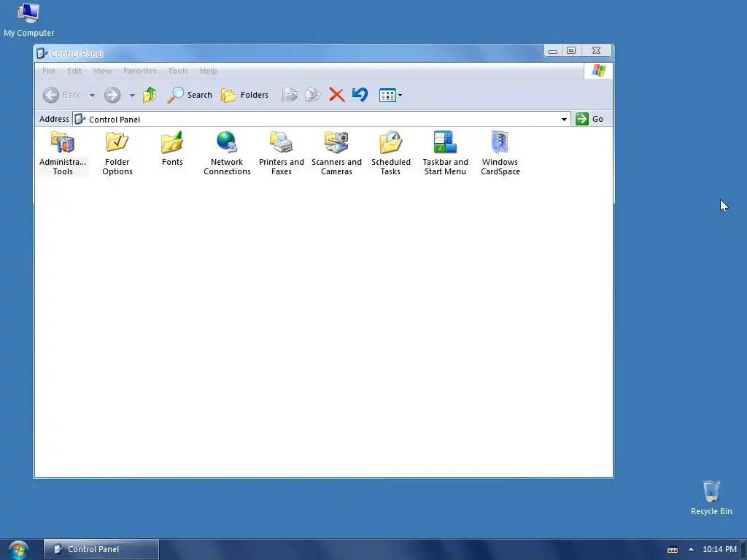Toggle the Folders pane button

click(244, 95)
